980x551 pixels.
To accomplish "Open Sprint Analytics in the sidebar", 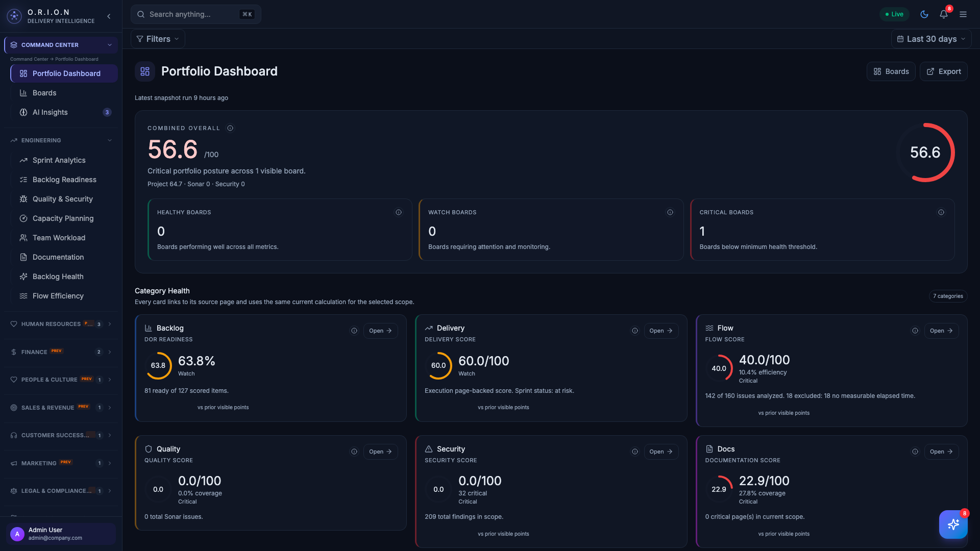I will [58, 160].
